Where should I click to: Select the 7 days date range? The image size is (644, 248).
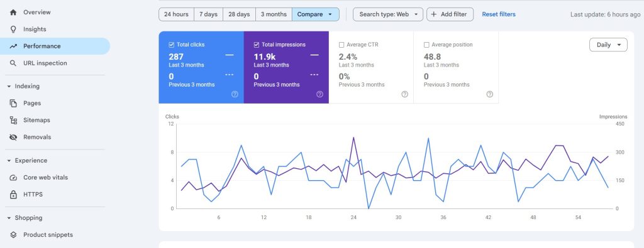208,14
